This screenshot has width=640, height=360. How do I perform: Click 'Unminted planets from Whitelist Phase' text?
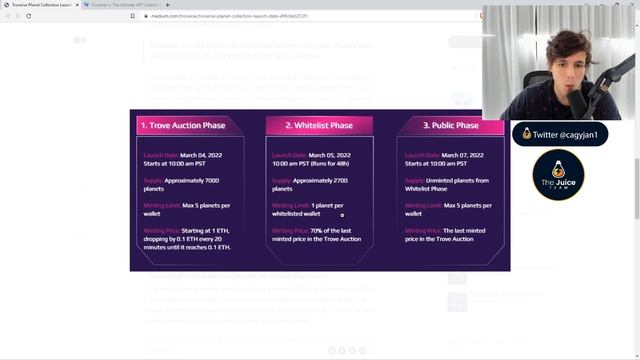point(447,184)
